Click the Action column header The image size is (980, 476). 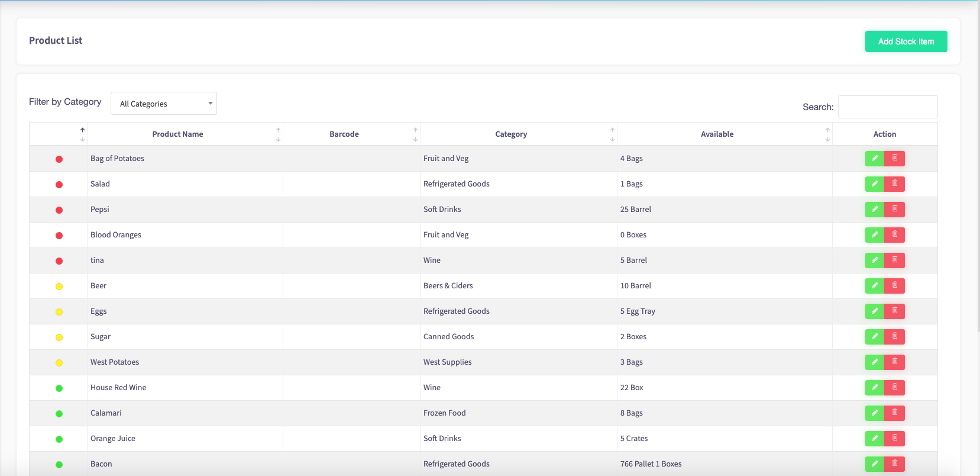point(885,134)
